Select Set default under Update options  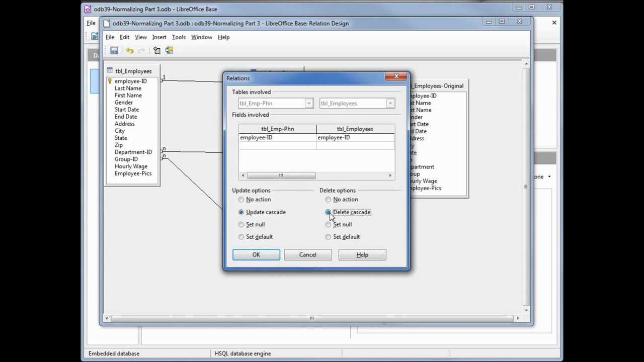point(241,237)
